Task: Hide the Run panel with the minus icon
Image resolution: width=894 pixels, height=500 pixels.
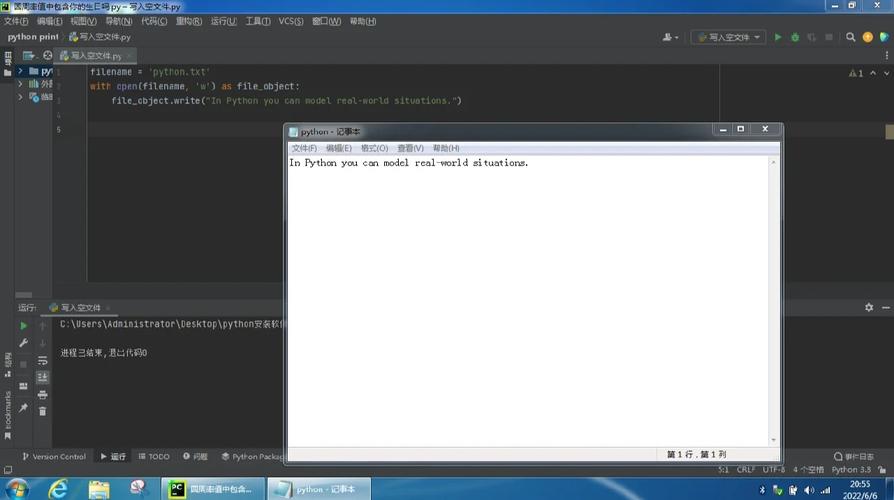Action: click(x=885, y=307)
